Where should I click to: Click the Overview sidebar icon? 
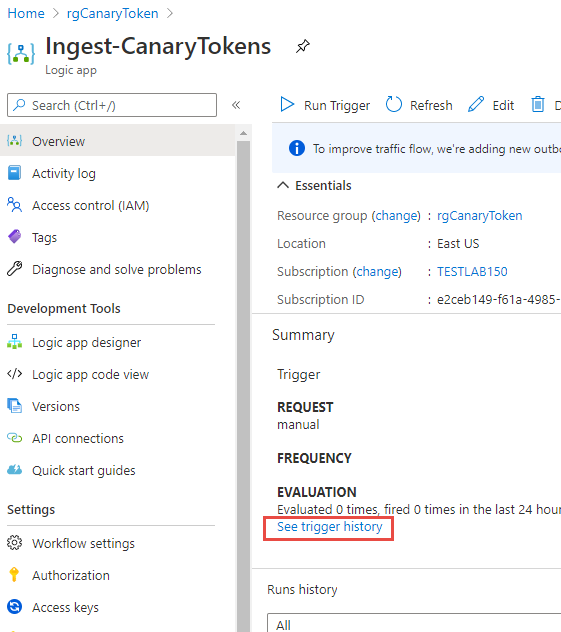tap(15, 141)
